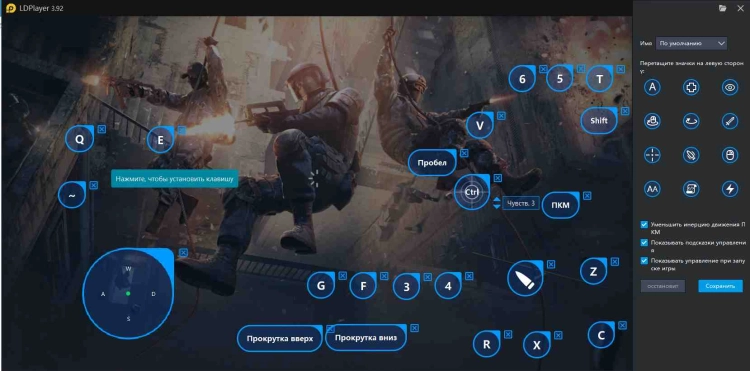750x371 pixels.
Task: Toggle Показывать подсказки управления checkbox
Action: click(x=644, y=242)
